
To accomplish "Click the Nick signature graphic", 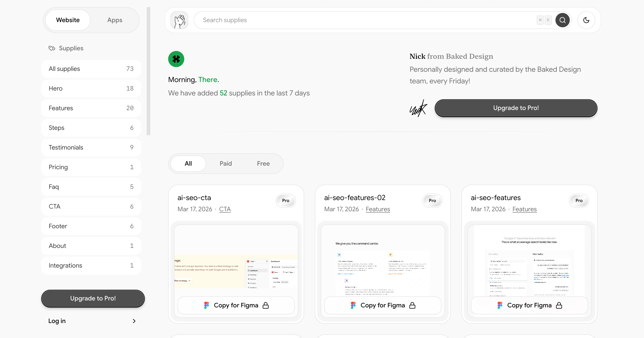I will [x=419, y=108].
